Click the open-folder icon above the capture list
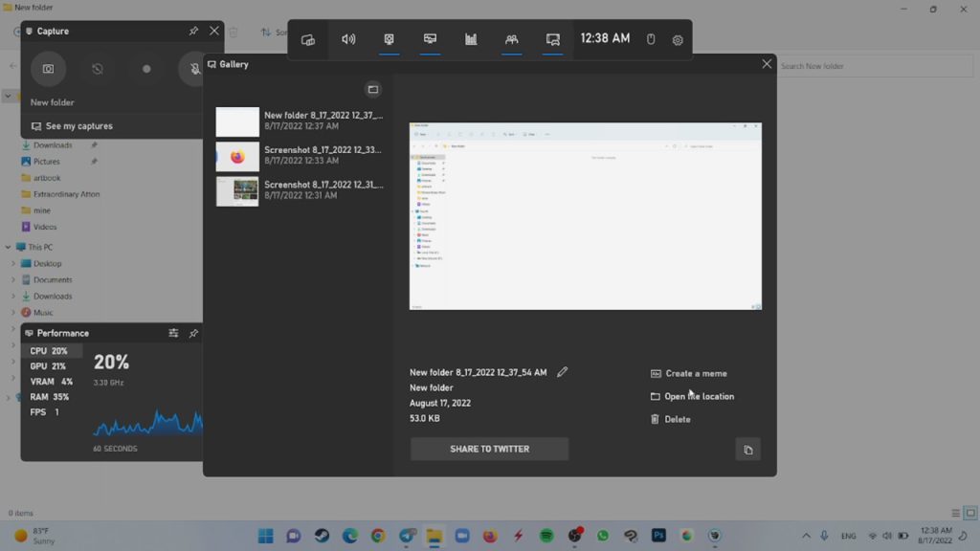The height and width of the screenshot is (551, 980). (373, 89)
